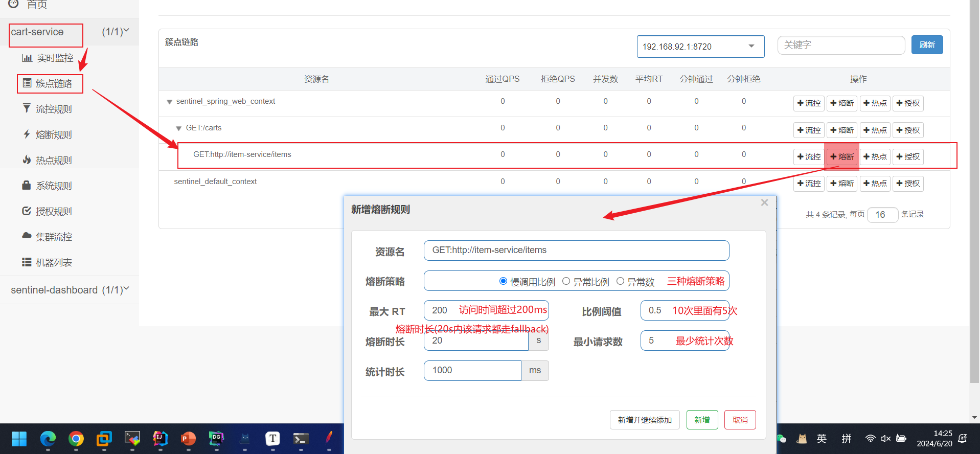
Task: Open Typora from taskbar
Action: (x=272, y=439)
